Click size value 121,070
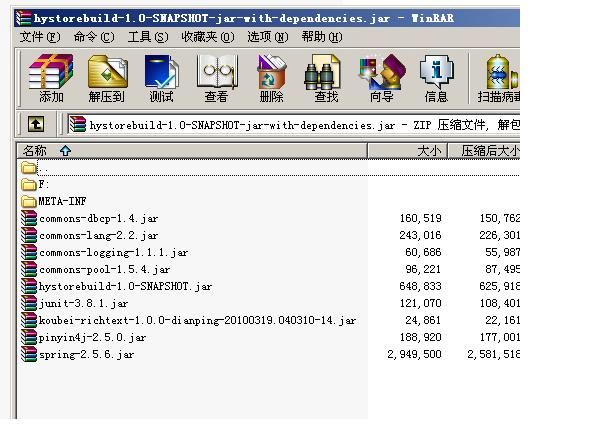The width and height of the screenshot is (600, 444). pyautogui.click(x=420, y=303)
